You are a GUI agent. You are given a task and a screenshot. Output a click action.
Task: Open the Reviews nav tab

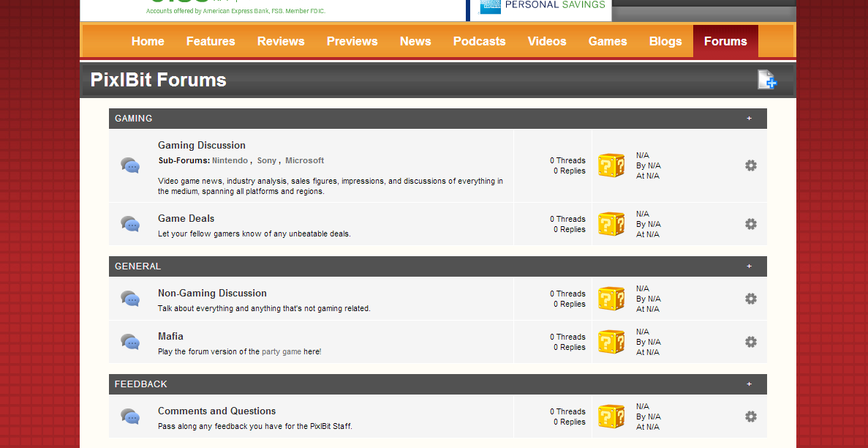281,41
